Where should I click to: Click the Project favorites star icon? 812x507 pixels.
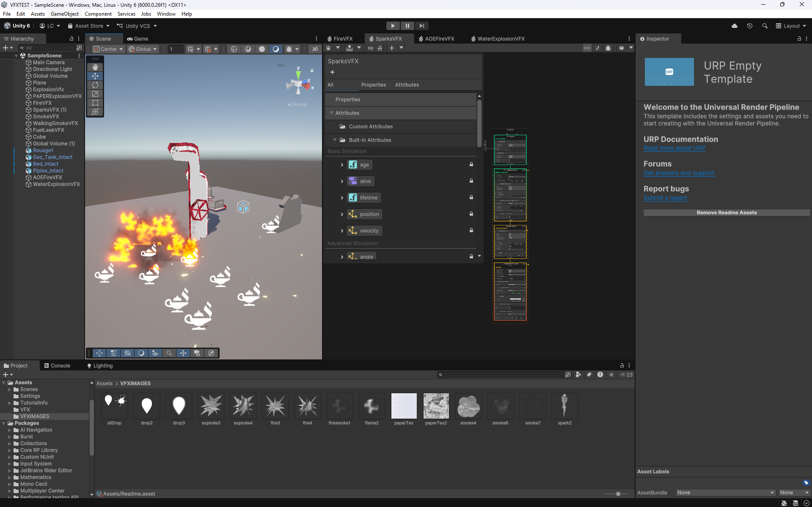611,375
